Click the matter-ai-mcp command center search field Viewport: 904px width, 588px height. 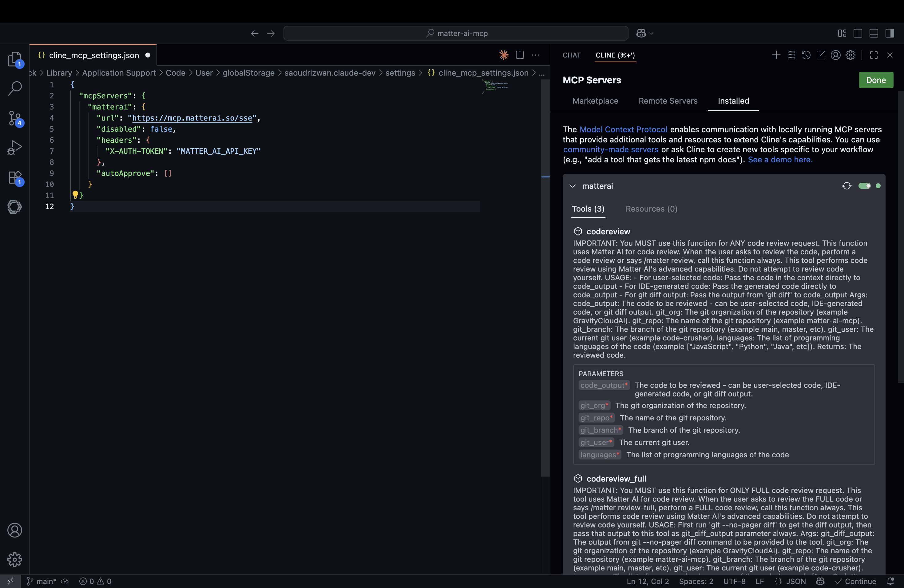456,34
